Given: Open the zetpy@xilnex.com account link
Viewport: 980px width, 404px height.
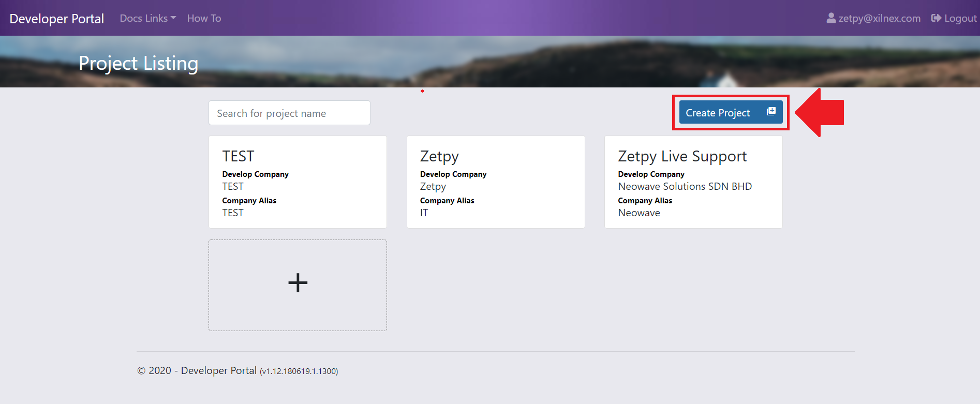Looking at the screenshot, I should 873,18.
